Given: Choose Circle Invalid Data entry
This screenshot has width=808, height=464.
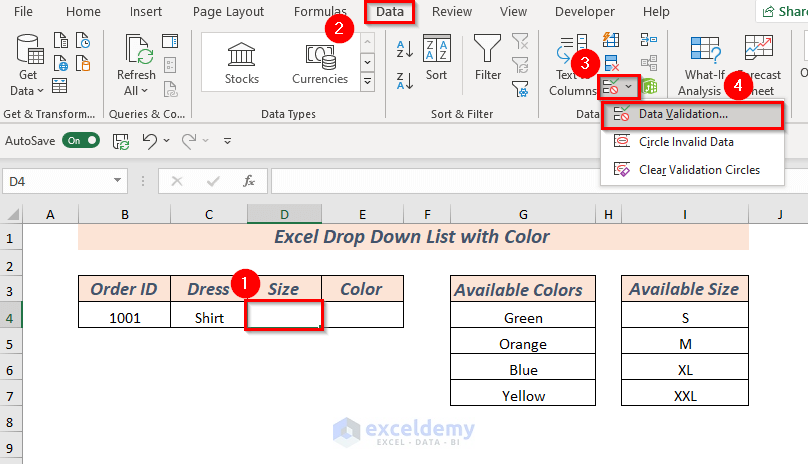Looking at the screenshot, I should (692, 142).
